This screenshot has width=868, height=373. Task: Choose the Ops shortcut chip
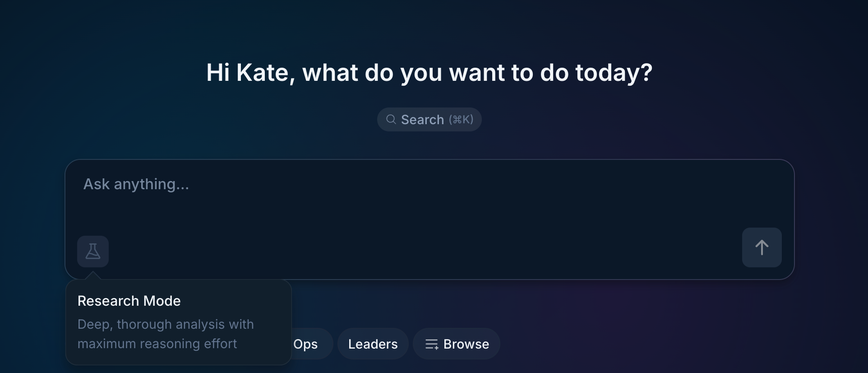(305, 344)
